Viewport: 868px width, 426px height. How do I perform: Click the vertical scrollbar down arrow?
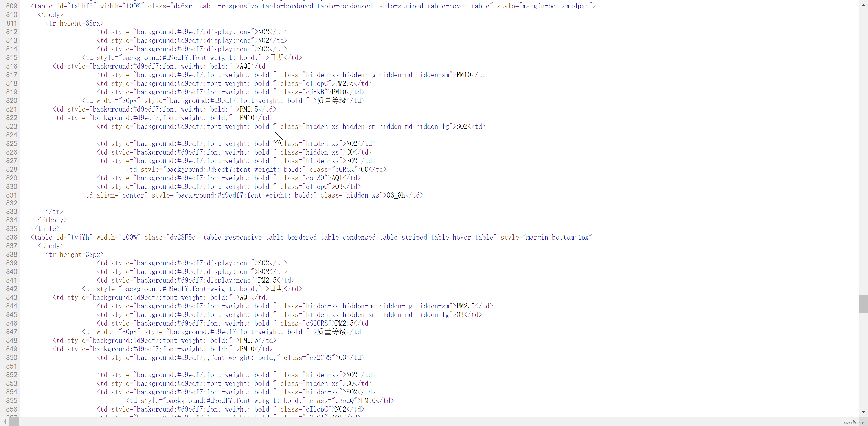(x=863, y=412)
